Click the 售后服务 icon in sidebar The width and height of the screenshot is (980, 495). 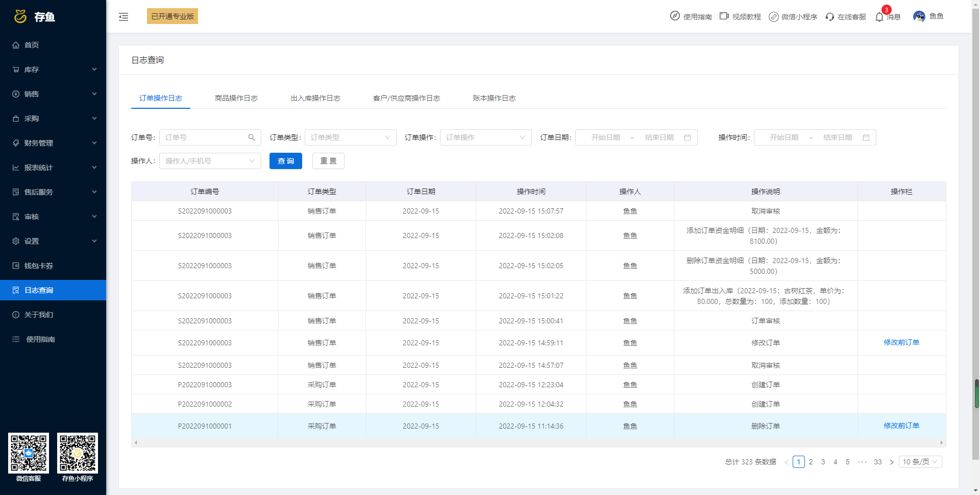(16, 192)
